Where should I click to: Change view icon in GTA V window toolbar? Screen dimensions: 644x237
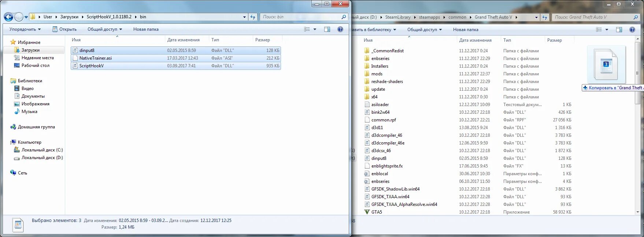click(x=599, y=30)
